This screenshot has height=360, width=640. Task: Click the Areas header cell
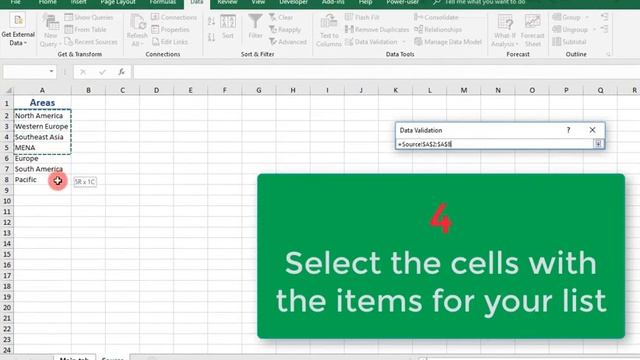42,102
